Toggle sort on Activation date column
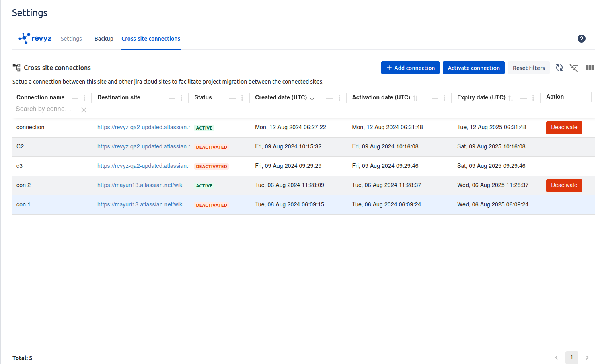Screen dimensions: 596x364 pos(415,98)
